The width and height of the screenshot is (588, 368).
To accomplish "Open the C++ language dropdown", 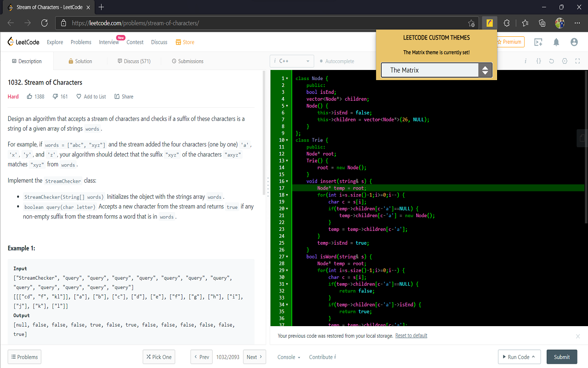I will (292, 61).
